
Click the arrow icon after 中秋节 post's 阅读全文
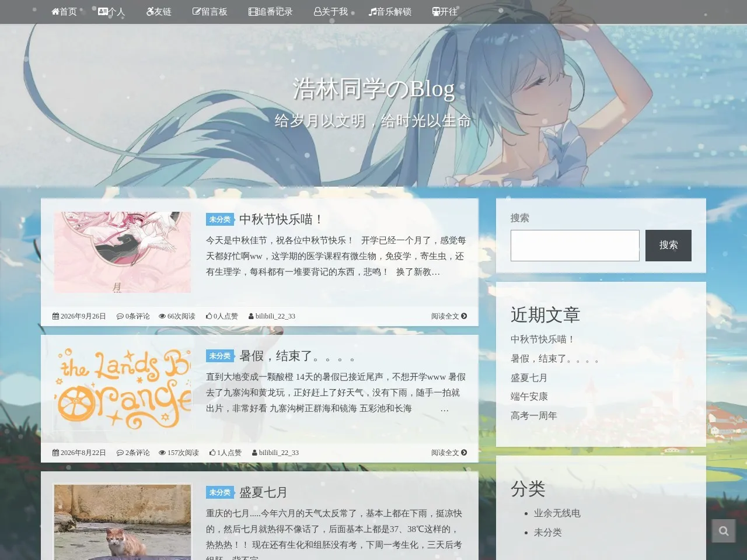464,316
